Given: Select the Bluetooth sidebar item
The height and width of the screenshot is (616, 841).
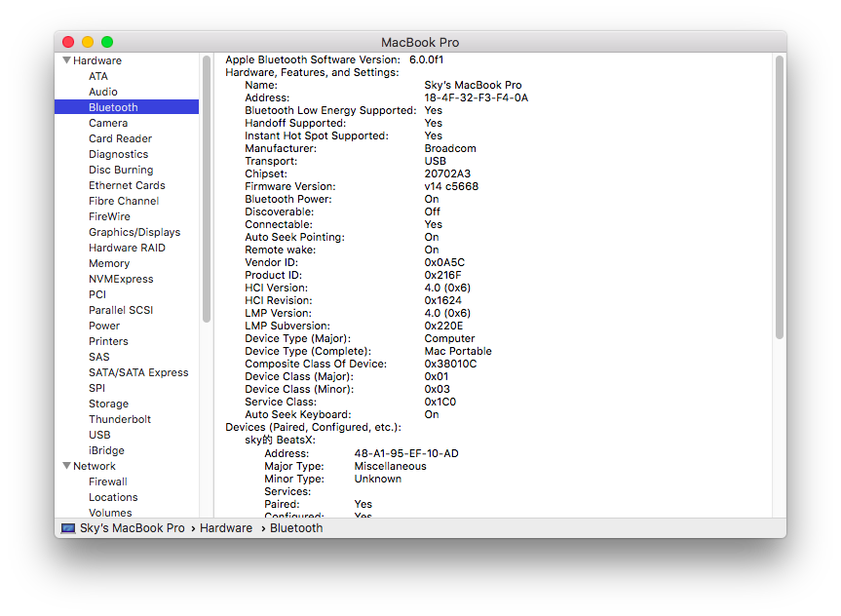Looking at the screenshot, I should (x=127, y=107).
